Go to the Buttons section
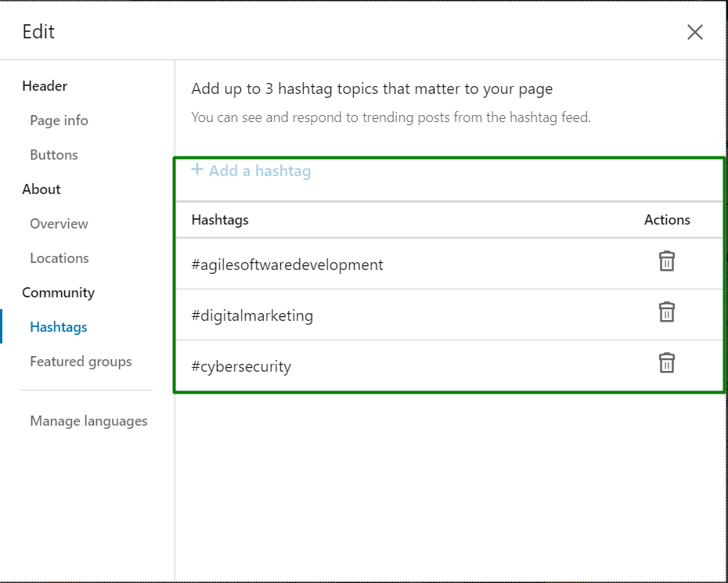This screenshot has height=583, width=728. 54,155
